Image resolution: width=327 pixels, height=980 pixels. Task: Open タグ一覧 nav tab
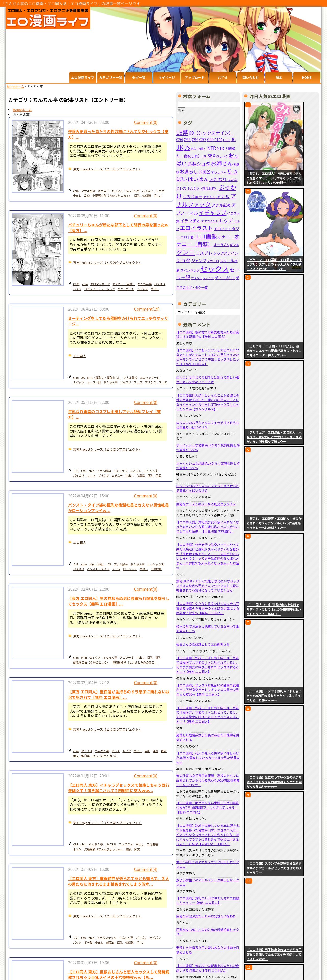[139, 78]
